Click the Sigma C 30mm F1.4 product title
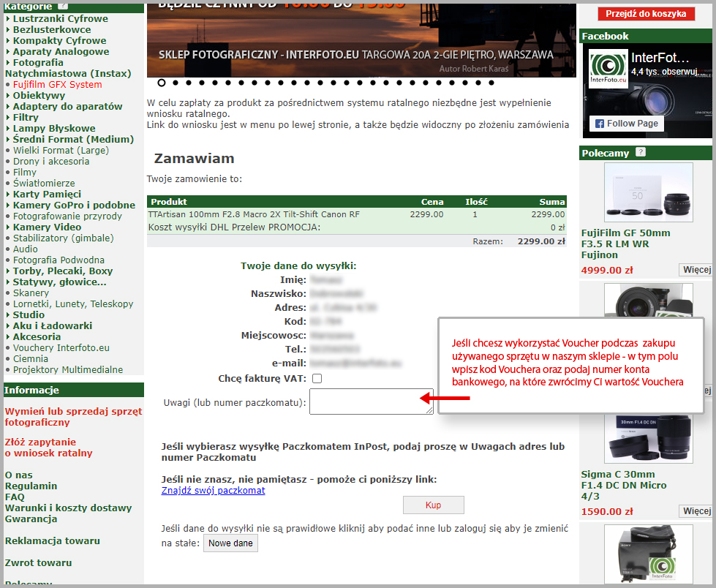716x588 pixels. [x=624, y=486]
